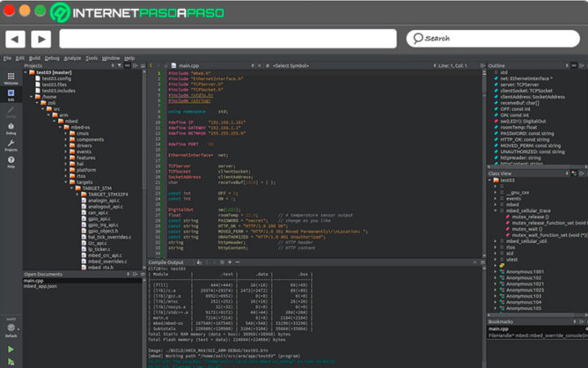Open the Analyze menu
The width and height of the screenshot is (588, 368).
point(72,58)
